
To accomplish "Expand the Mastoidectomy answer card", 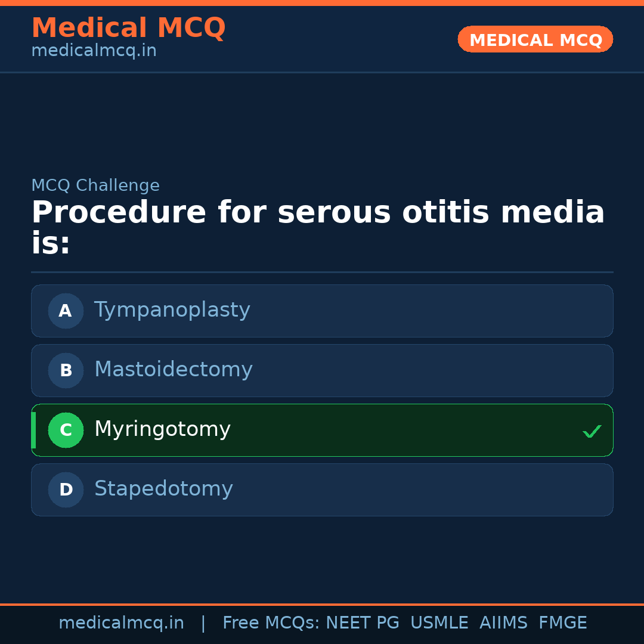I will [322, 370].
